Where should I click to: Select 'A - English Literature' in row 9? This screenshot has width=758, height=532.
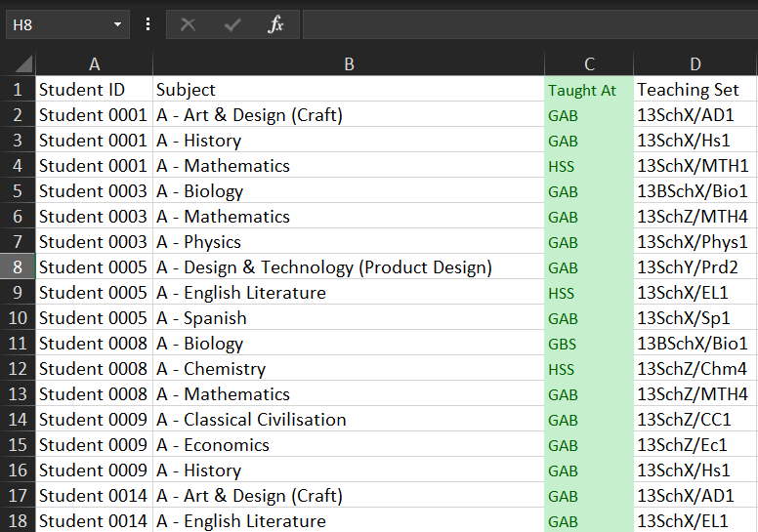pos(349,292)
